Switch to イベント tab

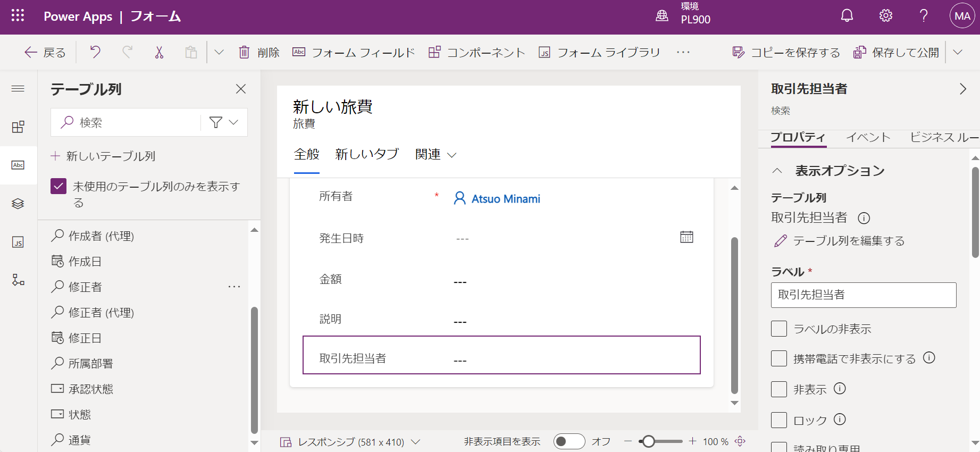868,137
